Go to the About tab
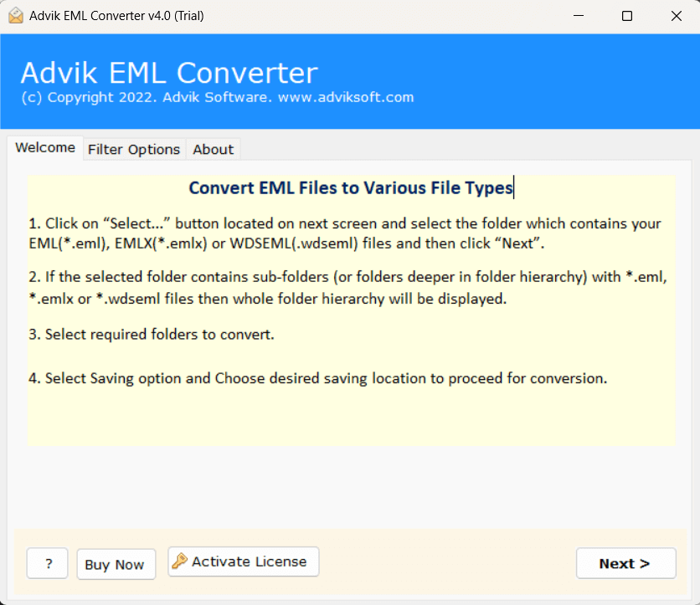Image resolution: width=700 pixels, height=605 pixels. coord(213,150)
